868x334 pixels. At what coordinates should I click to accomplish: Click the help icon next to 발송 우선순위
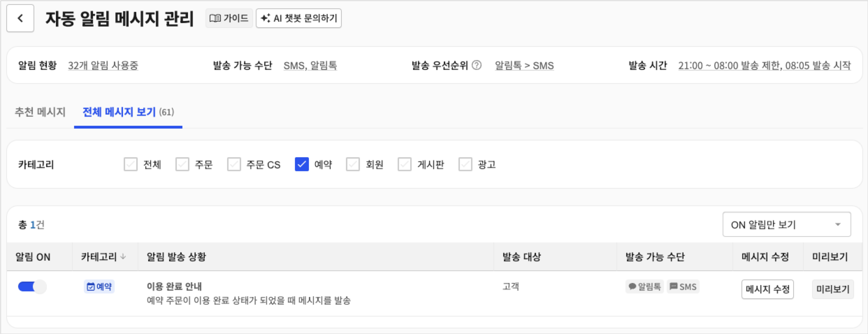coord(477,65)
